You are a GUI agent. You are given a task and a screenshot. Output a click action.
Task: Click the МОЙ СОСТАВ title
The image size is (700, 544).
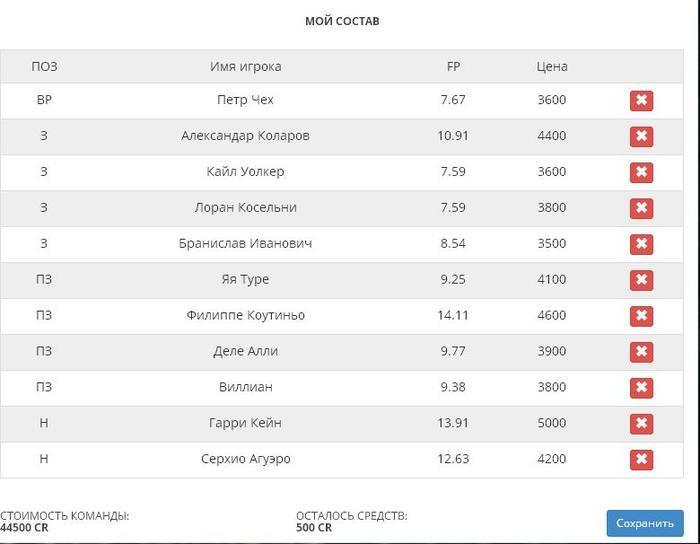(342, 21)
